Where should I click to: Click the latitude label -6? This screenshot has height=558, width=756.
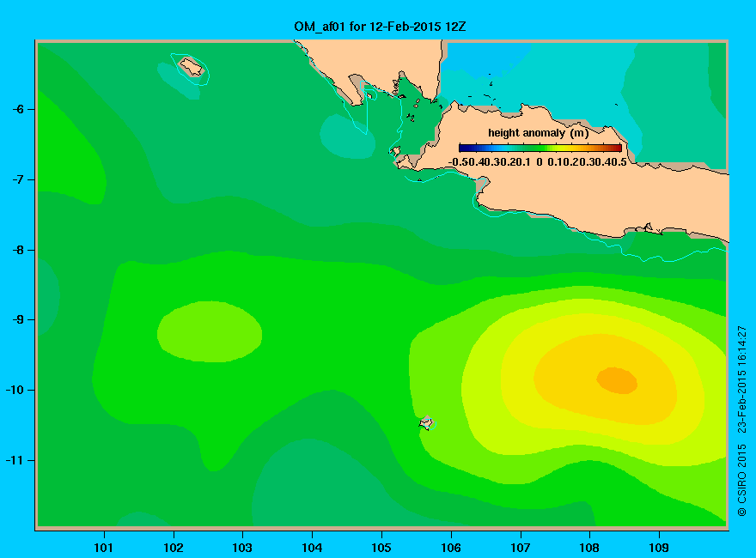pyautogui.click(x=17, y=109)
